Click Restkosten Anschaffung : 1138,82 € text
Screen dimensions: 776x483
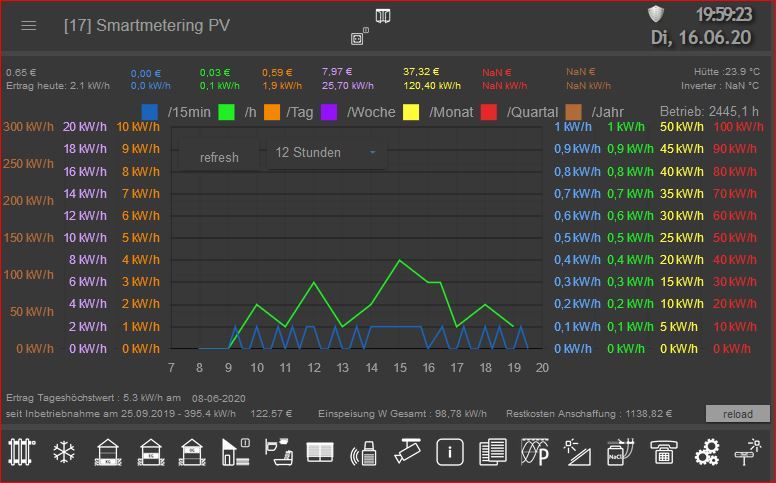[589, 414]
